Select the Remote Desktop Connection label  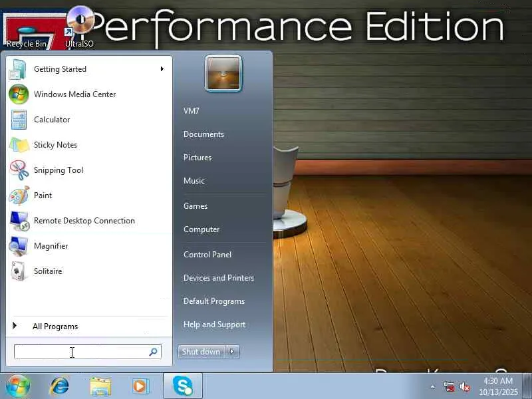pos(84,221)
